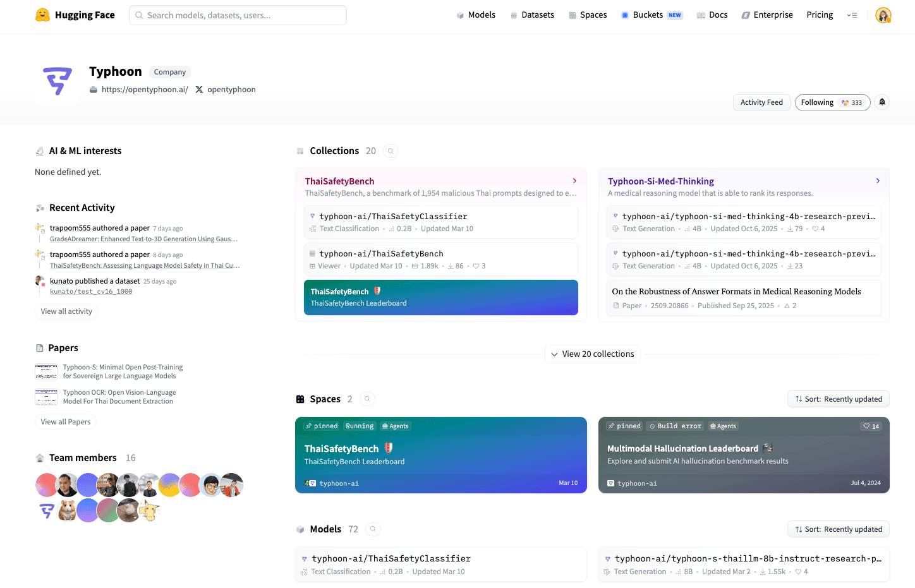Open Spaces sort dropdown

tap(839, 399)
